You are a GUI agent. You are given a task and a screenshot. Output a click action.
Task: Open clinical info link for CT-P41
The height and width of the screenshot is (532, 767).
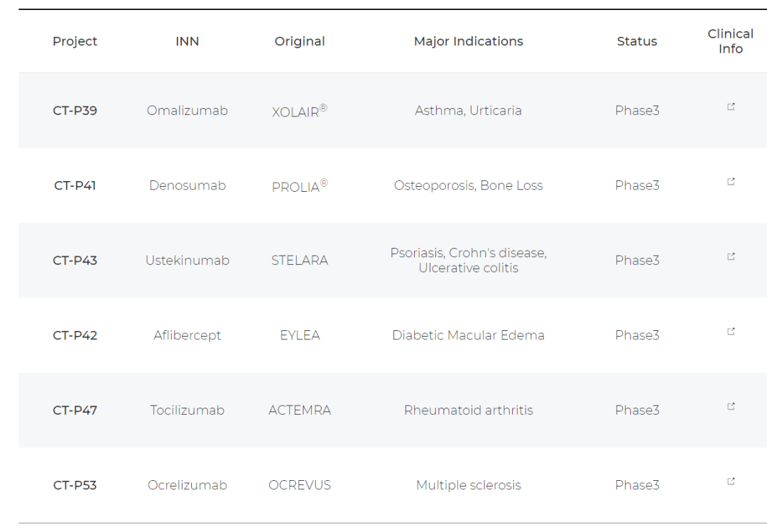point(731,182)
